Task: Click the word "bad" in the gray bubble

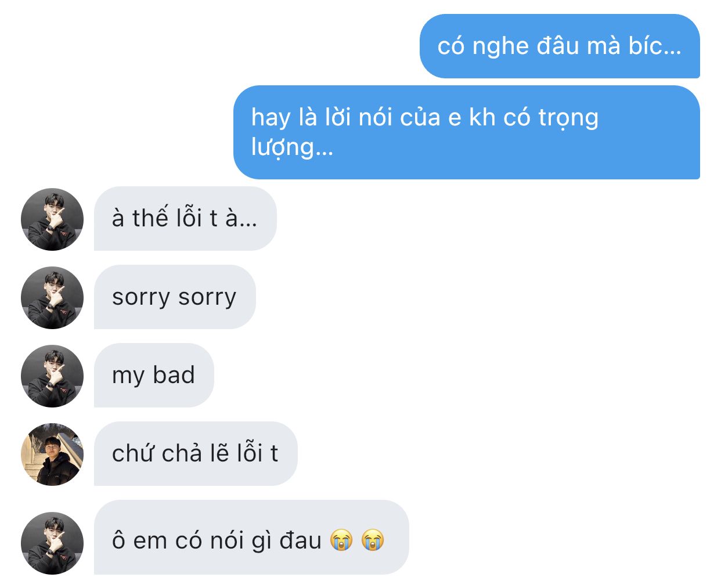Action: click(x=174, y=374)
